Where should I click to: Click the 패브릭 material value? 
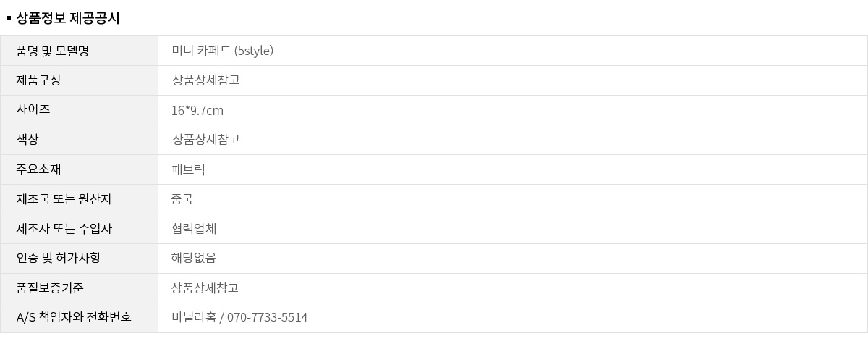[x=189, y=170]
